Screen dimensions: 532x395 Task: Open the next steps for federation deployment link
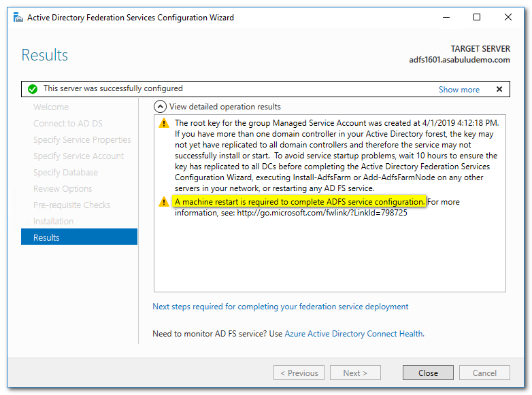pos(280,307)
